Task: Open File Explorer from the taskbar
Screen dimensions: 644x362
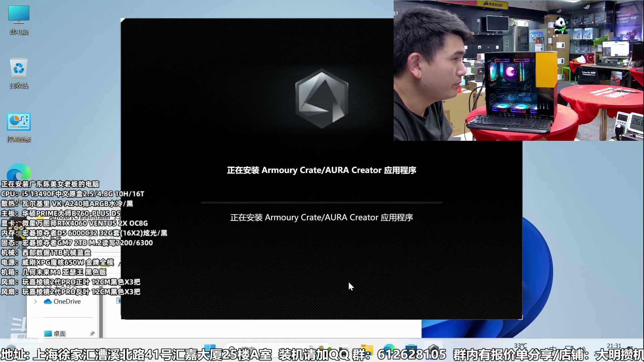Action: coord(367,349)
